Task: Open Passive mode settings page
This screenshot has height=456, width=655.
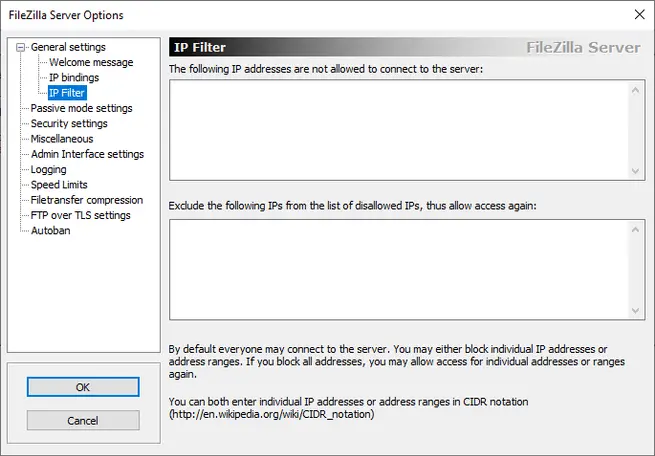Action: pos(81,108)
